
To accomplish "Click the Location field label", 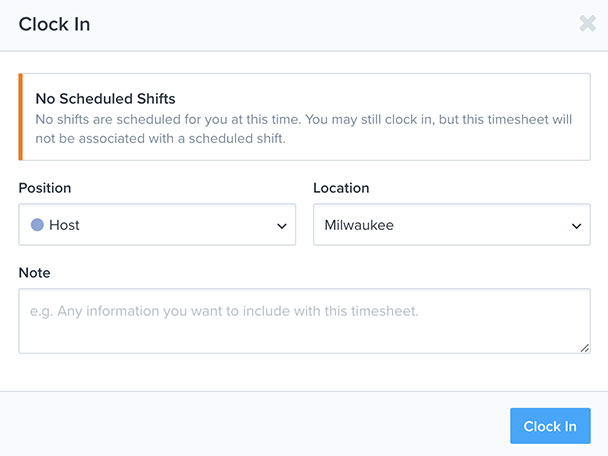I will pos(341,188).
